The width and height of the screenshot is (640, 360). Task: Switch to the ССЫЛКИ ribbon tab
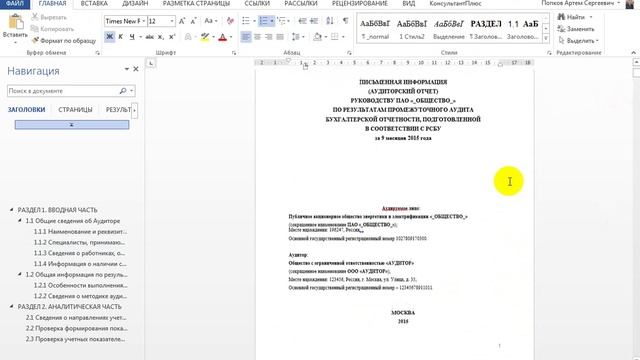pyautogui.click(x=257, y=4)
